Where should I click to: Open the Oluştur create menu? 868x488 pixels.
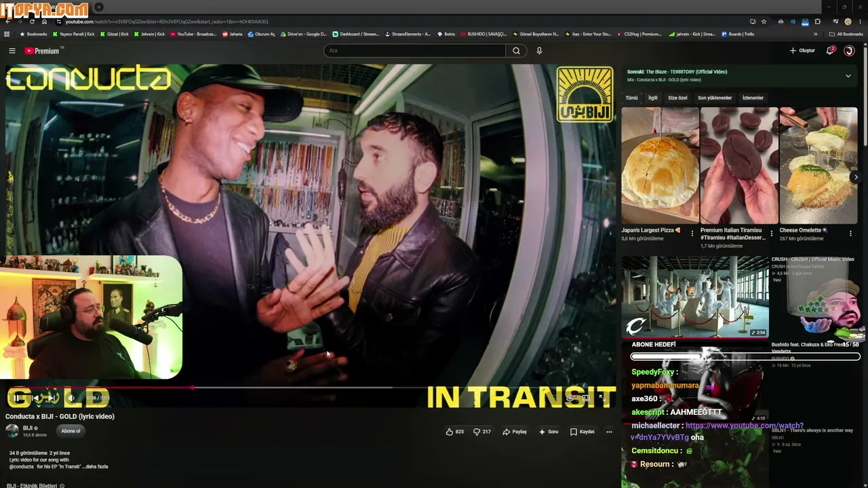(802, 51)
